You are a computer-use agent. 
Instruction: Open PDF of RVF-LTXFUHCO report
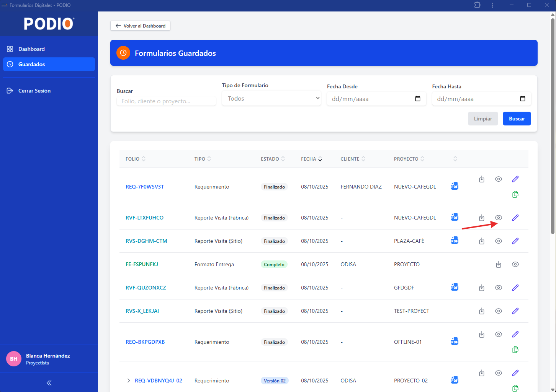(455, 217)
